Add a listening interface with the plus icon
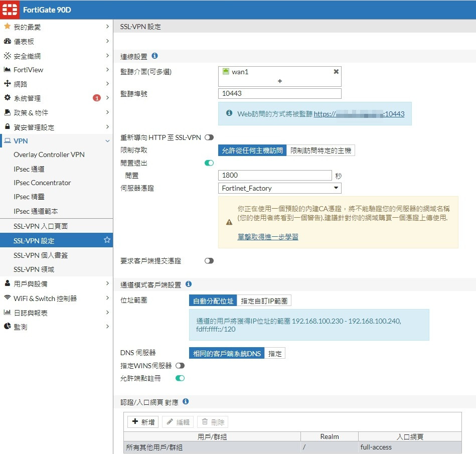The width and height of the screenshot is (476, 454). pos(280,81)
